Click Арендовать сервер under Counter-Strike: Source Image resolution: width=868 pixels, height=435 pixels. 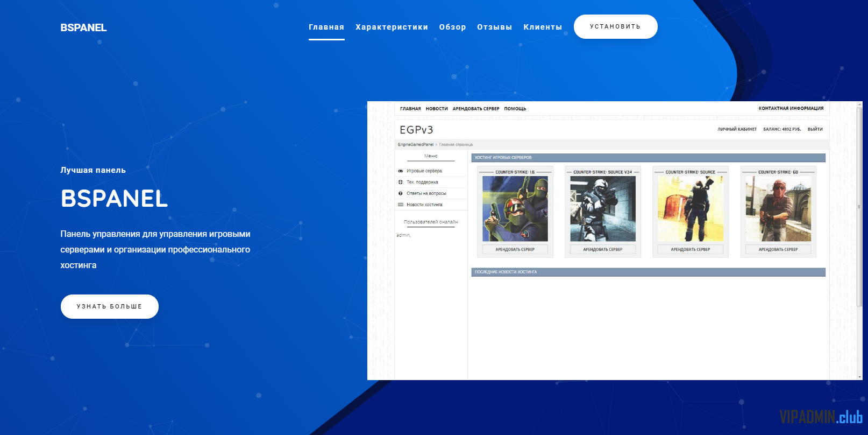click(691, 250)
